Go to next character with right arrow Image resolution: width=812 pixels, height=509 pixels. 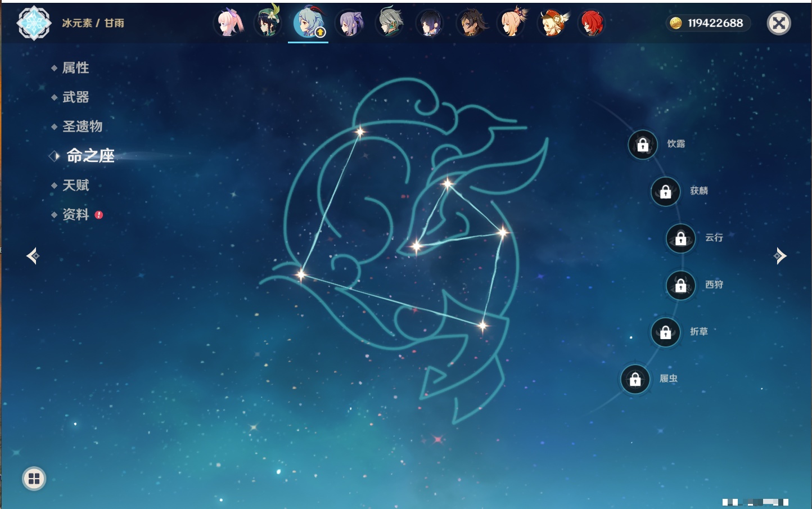[780, 256]
